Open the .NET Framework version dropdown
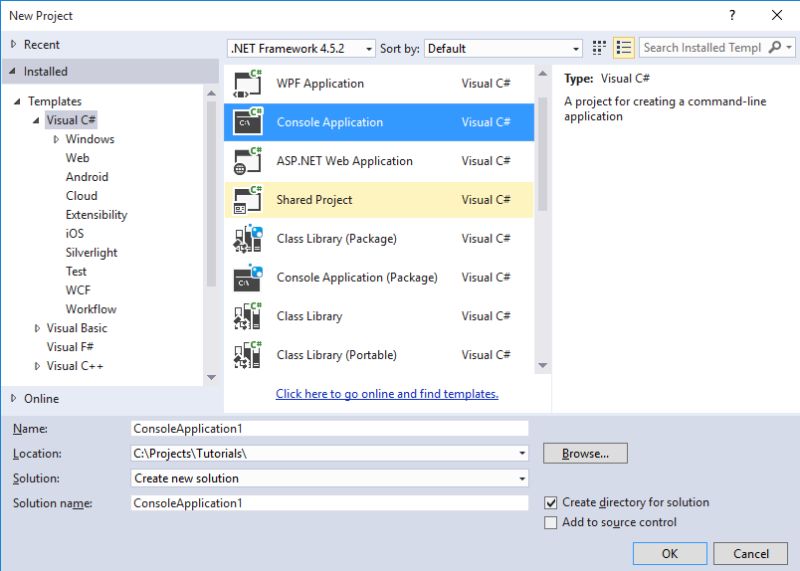 pos(301,48)
